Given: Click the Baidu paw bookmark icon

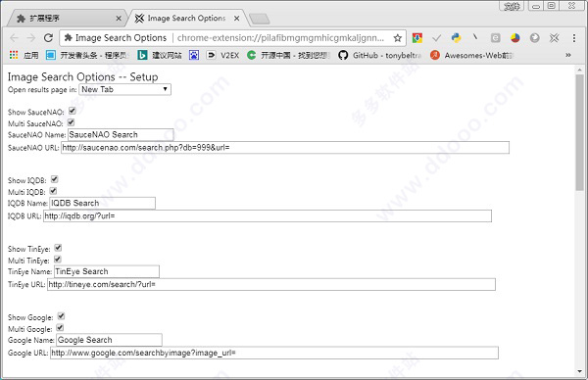Looking at the screenshot, I should [x=194, y=56].
